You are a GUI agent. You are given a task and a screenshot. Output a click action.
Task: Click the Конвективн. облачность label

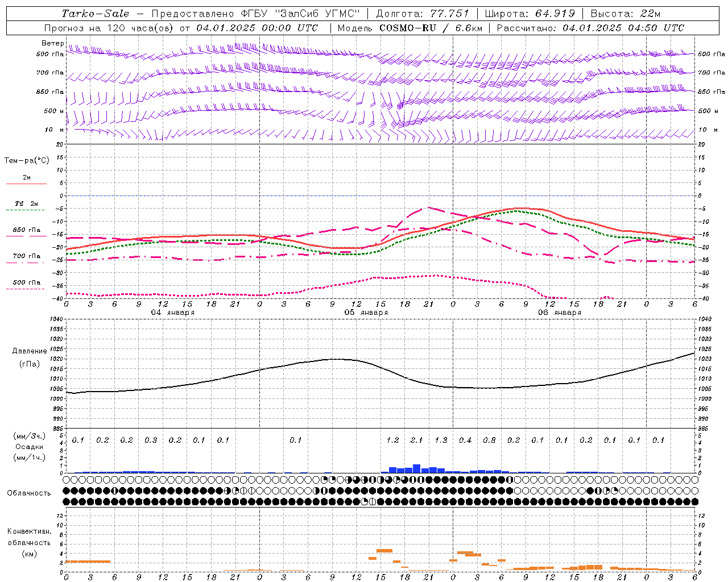click(29, 537)
